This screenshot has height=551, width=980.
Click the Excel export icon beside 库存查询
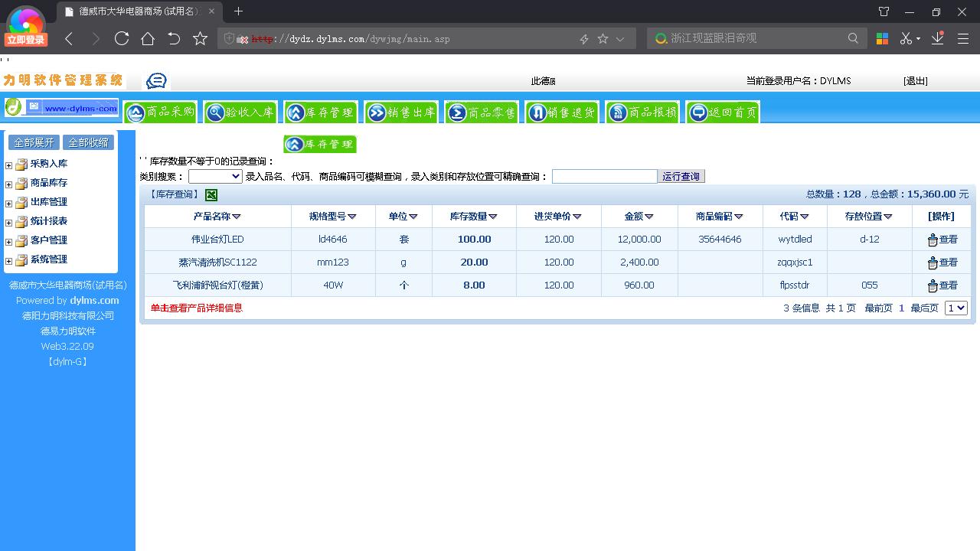coord(211,195)
